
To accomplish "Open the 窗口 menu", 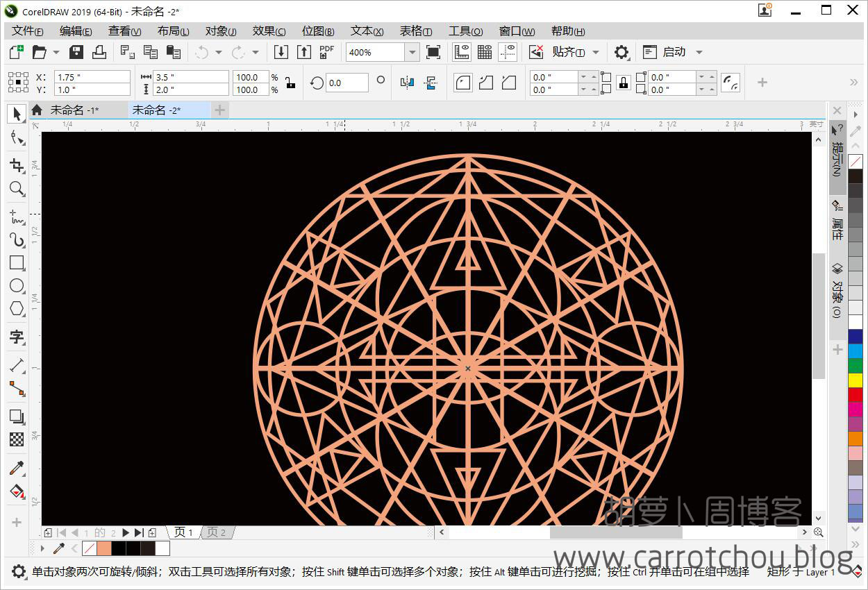I will click(x=517, y=31).
